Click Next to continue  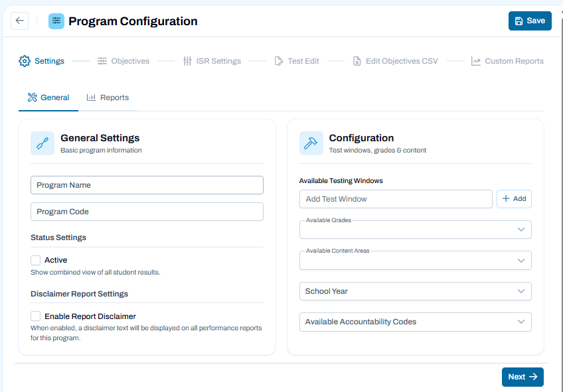point(523,377)
